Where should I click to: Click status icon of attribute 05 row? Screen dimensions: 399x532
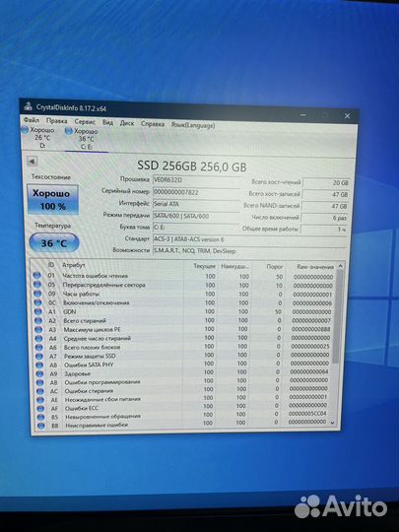coord(37,285)
